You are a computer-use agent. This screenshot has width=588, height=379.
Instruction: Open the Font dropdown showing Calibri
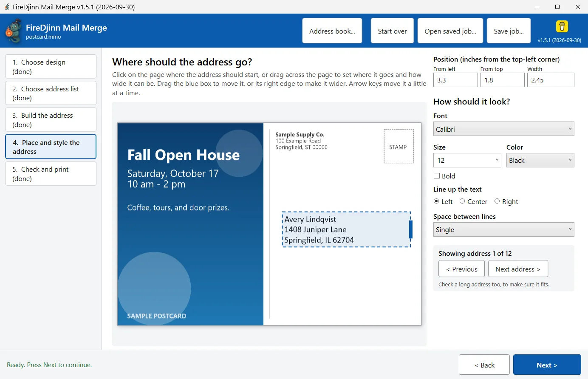pyautogui.click(x=503, y=129)
